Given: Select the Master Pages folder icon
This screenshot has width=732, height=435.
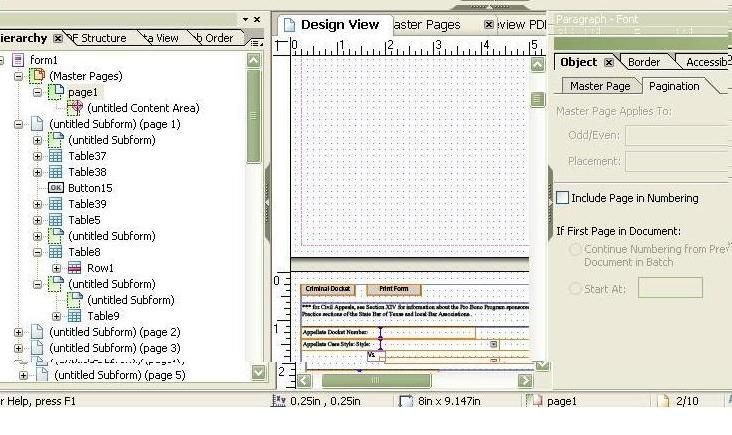Looking at the screenshot, I should click(37, 76).
